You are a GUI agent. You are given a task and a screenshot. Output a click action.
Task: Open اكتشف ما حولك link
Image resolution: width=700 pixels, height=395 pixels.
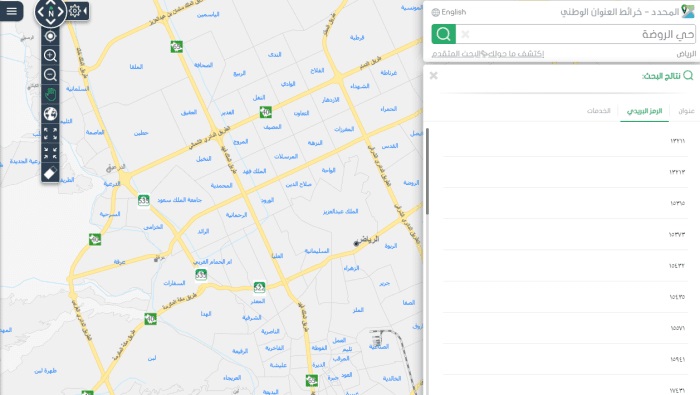click(516, 54)
